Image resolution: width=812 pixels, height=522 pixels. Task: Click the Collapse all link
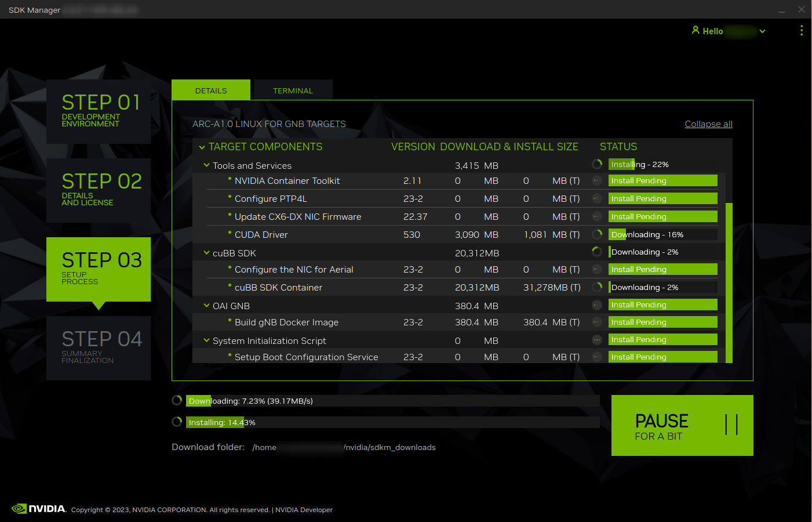coord(708,124)
